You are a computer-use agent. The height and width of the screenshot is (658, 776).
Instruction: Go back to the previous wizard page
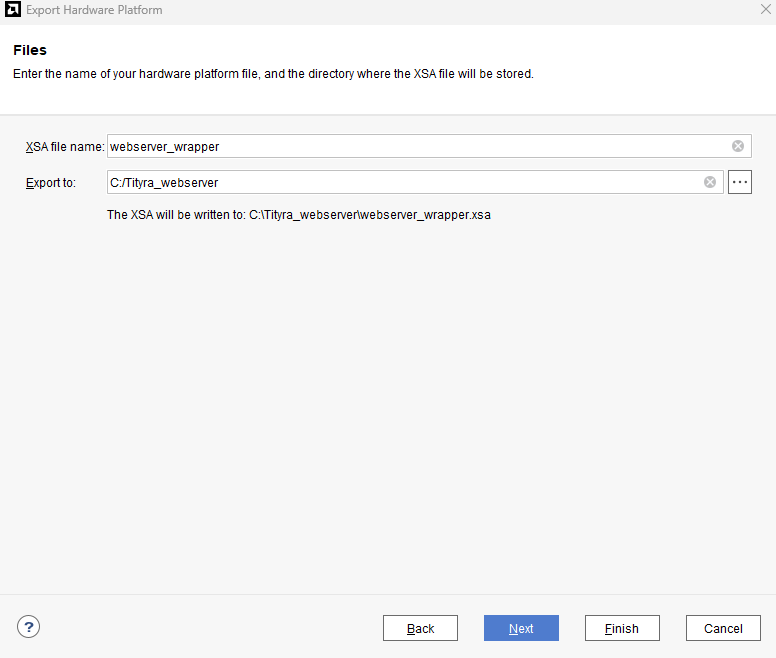click(x=420, y=628)
